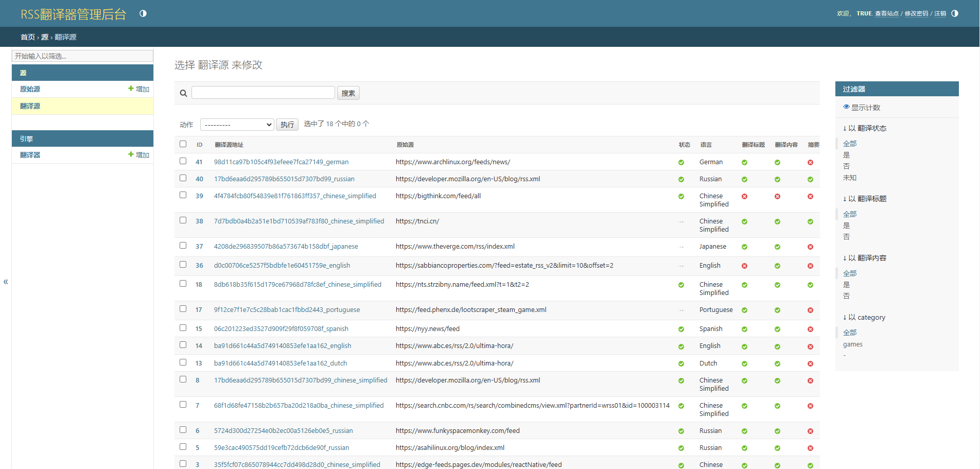The height and width of the screenshot is (469, 980).
Task: Open 翻译源 in the sidebar
Action: click(30, 106)
